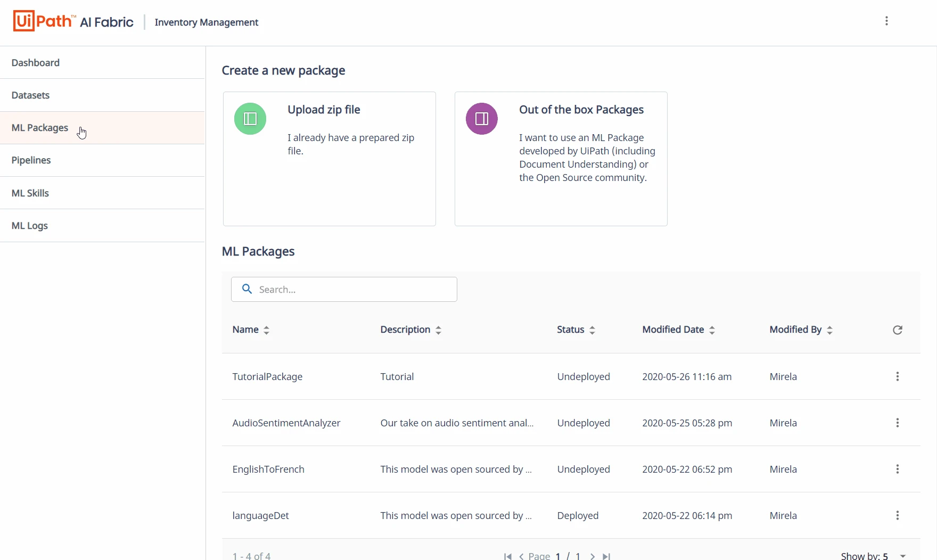Open actions menu for TutorialPackage row

(x=898, y=376)
